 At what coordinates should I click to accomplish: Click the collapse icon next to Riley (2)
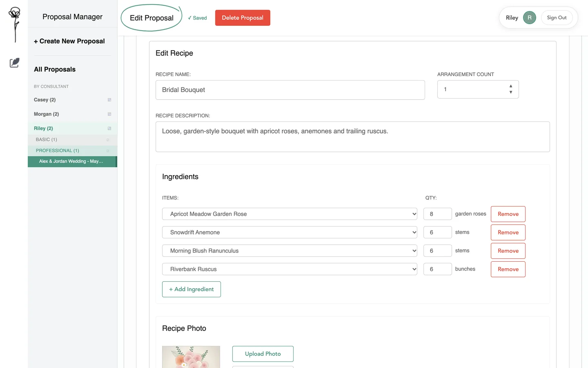click(x=109, y=128)
